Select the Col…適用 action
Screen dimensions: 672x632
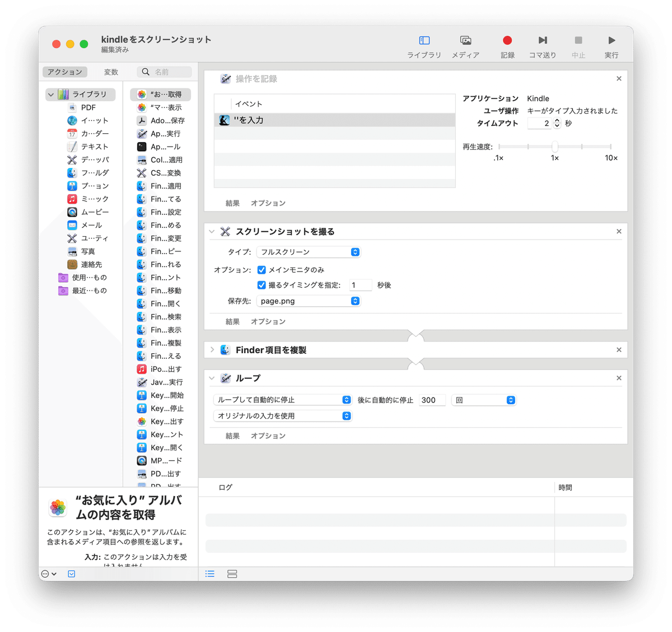pos(160,160)
